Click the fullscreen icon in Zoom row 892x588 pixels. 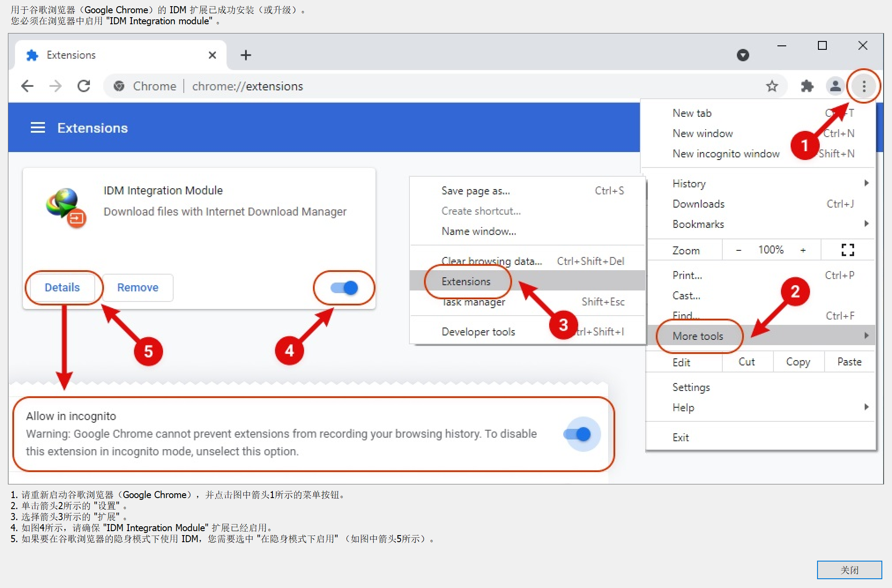pyautogui.click(x=847, y=250)
